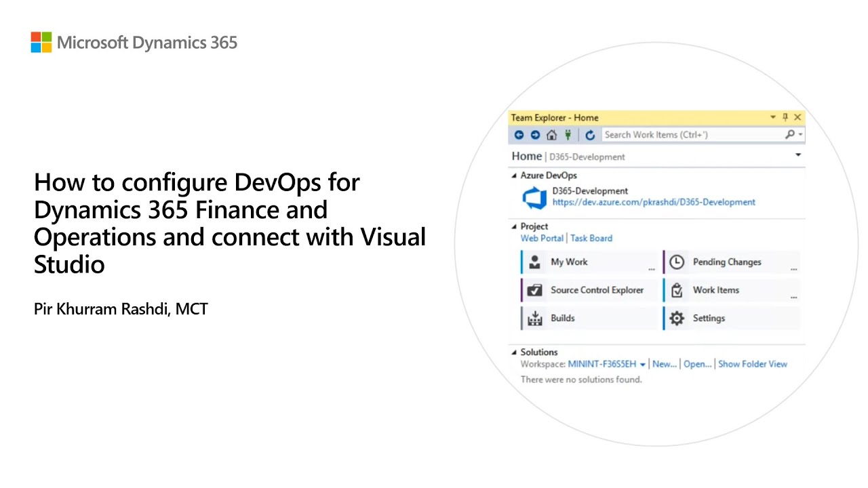Click the New... solution link

tap(665, 364)
